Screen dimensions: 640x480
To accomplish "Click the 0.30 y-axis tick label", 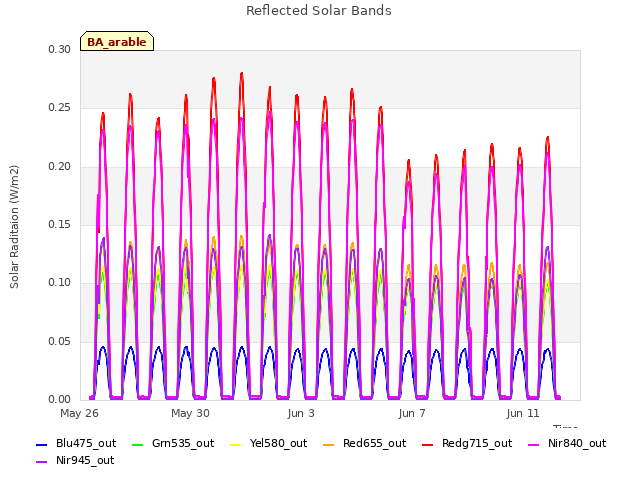I will (x=60, y=50).
